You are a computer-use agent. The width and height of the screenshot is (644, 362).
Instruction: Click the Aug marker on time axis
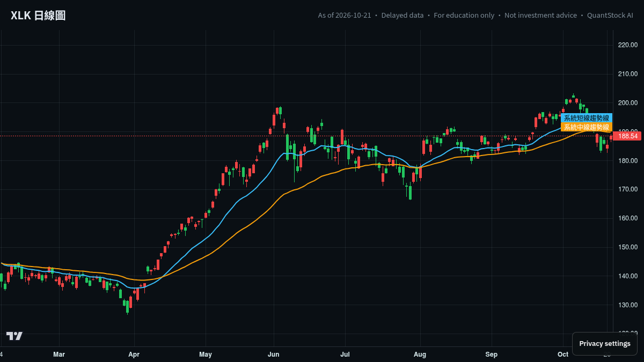[420, 354]
